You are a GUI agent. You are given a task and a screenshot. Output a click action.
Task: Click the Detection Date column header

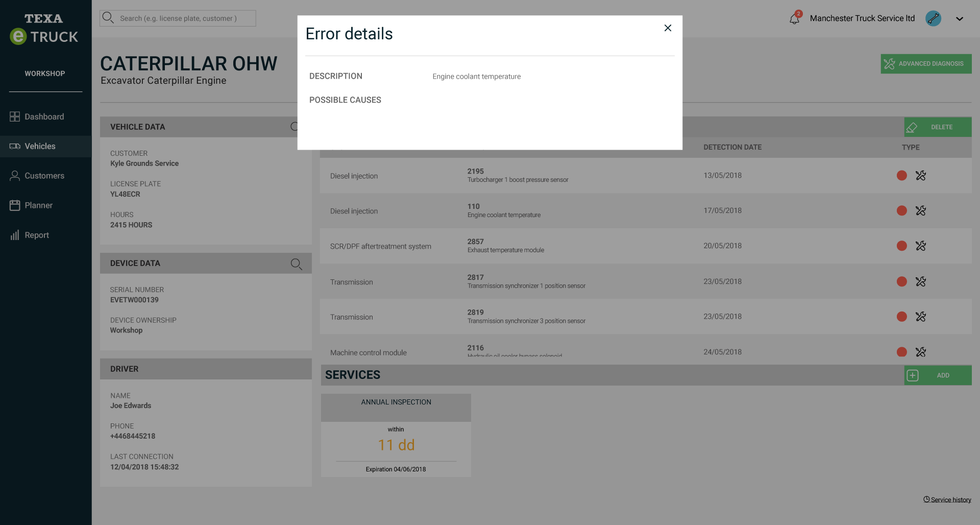[x=732, y=147]
